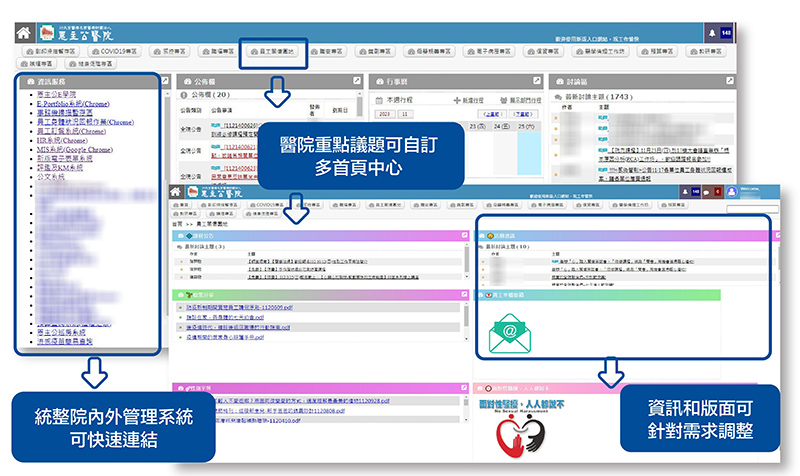This screenshot has height=476, width=800.
Task: Click the 顯示部門行程 group icon
Action: (504, 100)
